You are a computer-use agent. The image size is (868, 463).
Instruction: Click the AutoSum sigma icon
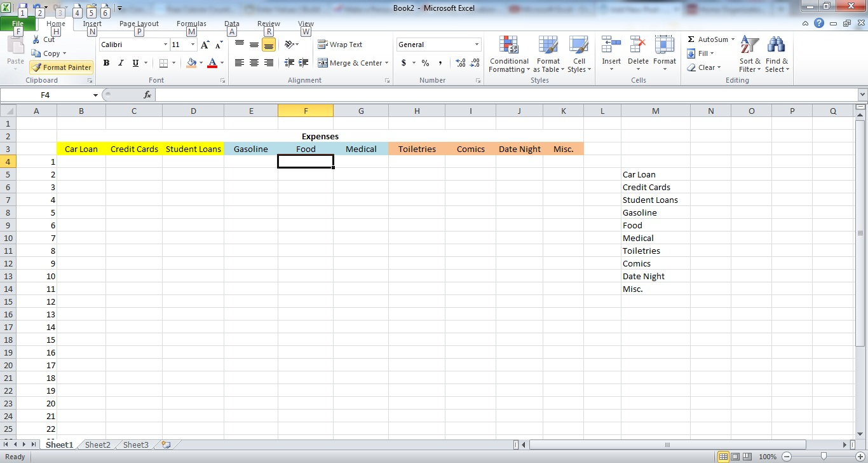691,39
